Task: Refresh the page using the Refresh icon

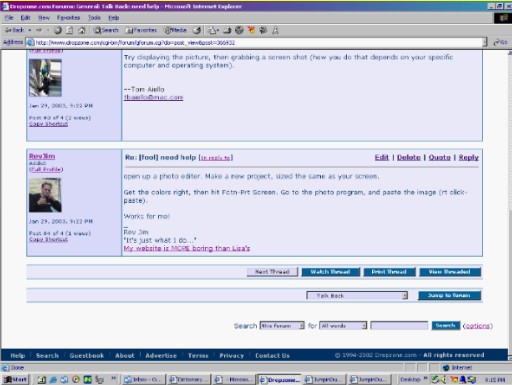Action: coord(69,30)
